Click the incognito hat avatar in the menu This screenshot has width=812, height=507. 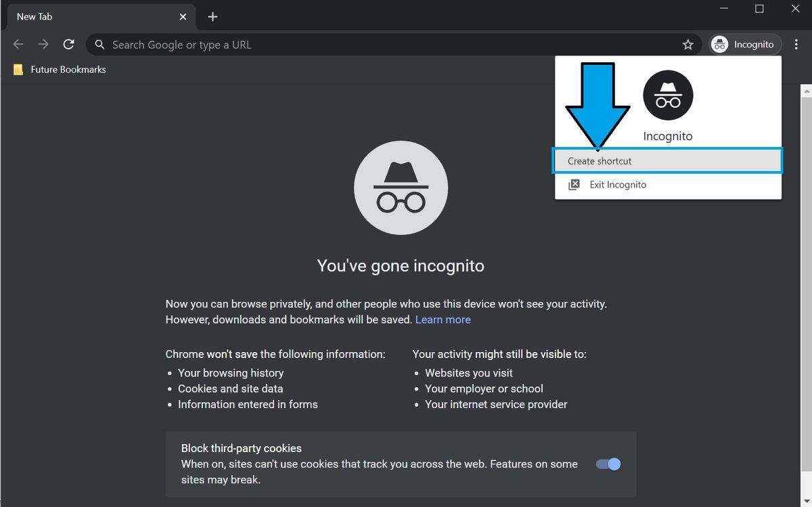[x=667, y=95]
